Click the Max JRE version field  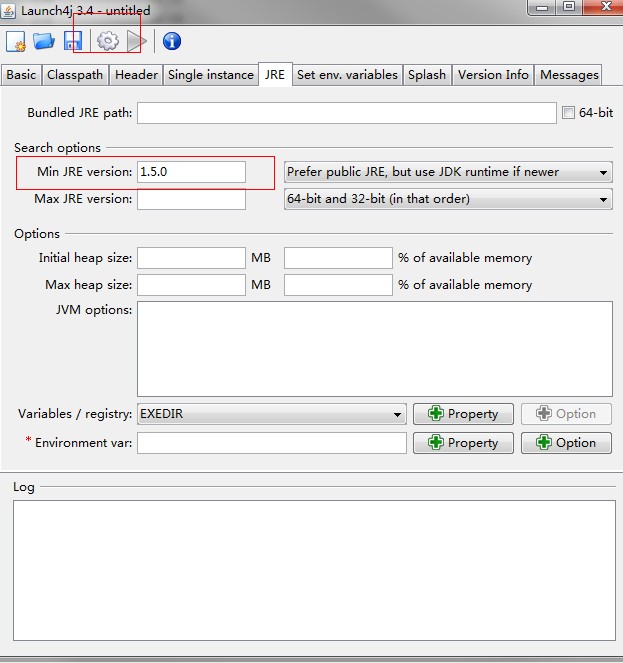click(x=191, y=199)
